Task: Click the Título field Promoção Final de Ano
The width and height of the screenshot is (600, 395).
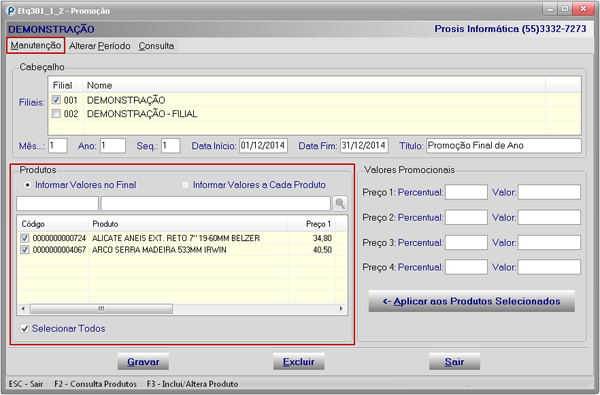Action: coord(504,146)
